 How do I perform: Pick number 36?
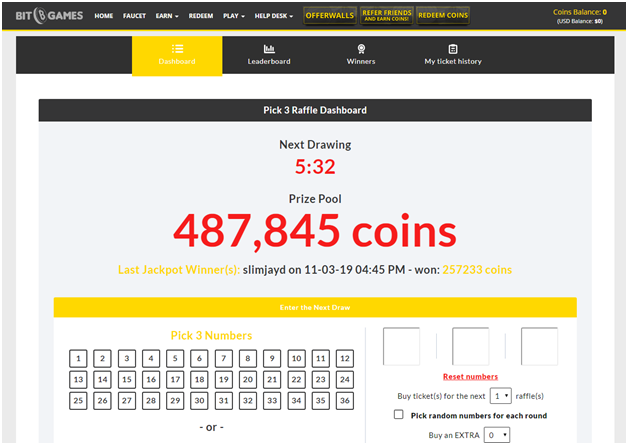coord(345,401)
